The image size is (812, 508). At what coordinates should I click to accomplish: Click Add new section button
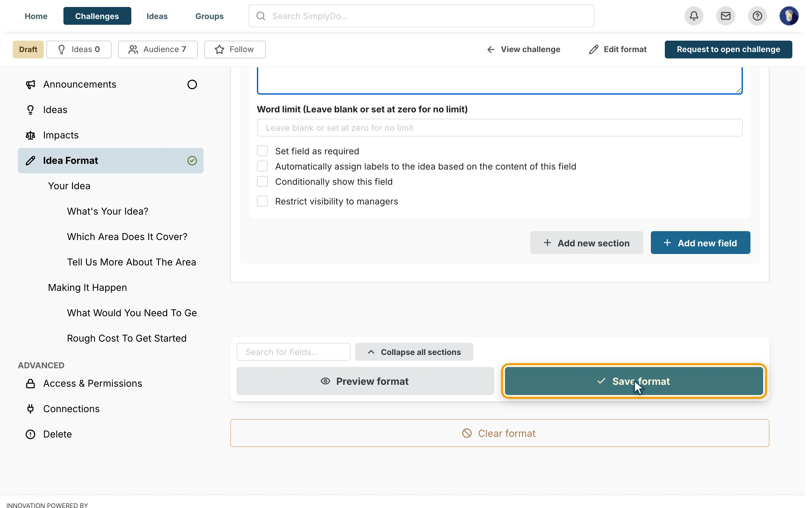pyautogui.click(x=586, y=243)
